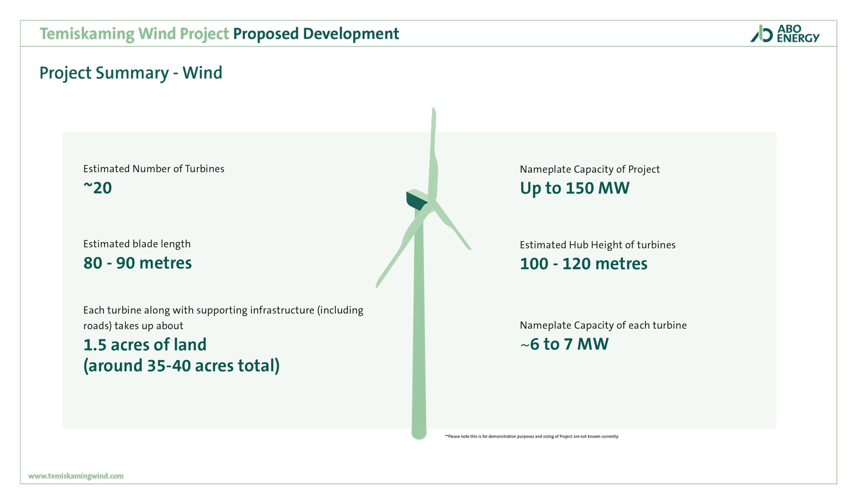This screenshot has height=504, width=857.
Task: Select the 100 - 120 metres hub height
Action: pyautogui.click(x=583, y=263)
